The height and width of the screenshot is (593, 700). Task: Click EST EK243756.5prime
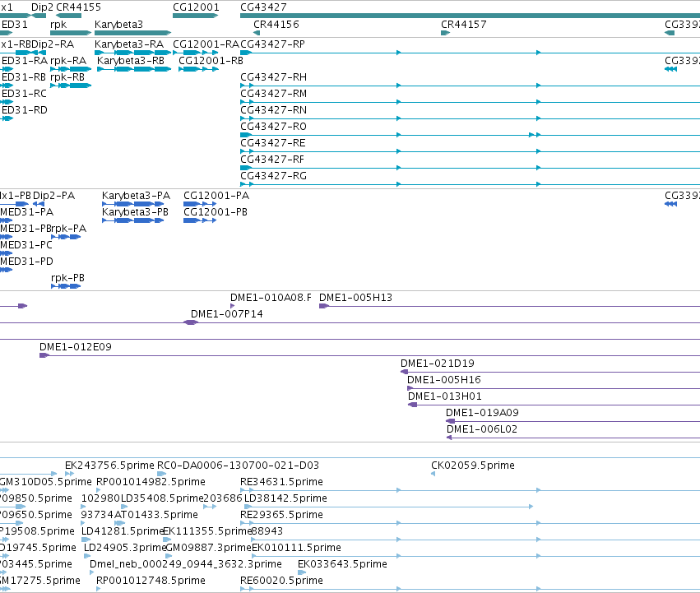70,474
